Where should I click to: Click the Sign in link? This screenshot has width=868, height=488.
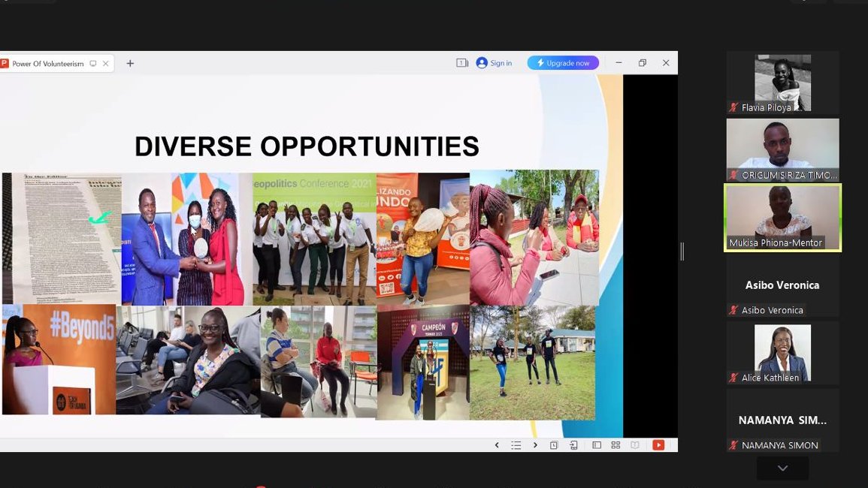tap(498, 62)
